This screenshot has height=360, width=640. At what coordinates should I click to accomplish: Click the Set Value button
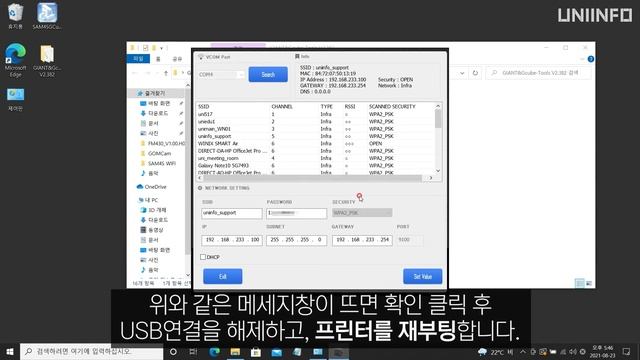click(422, 276)
